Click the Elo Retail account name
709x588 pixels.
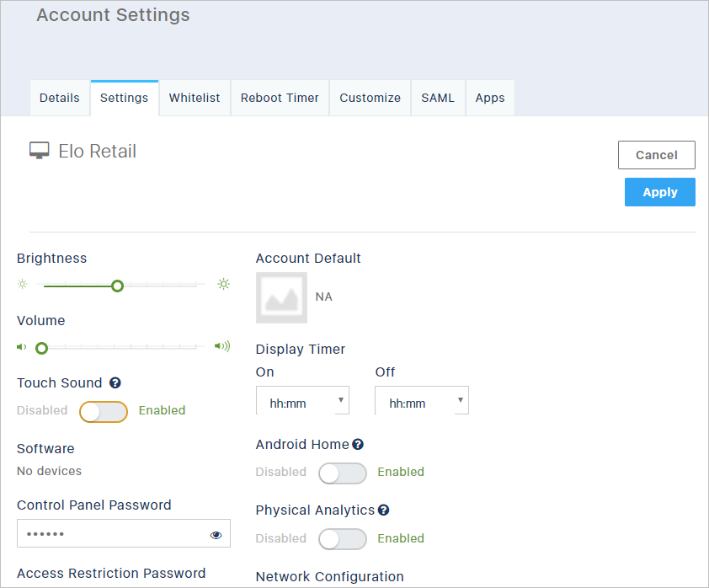pos(97,151)
